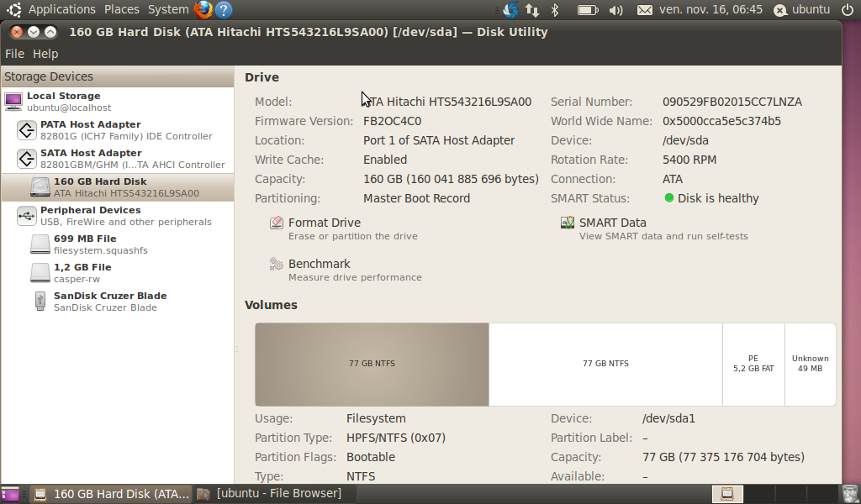Close the Disk Utility window
The width and height of the screenshot is (861, 504).
point(17,32)
